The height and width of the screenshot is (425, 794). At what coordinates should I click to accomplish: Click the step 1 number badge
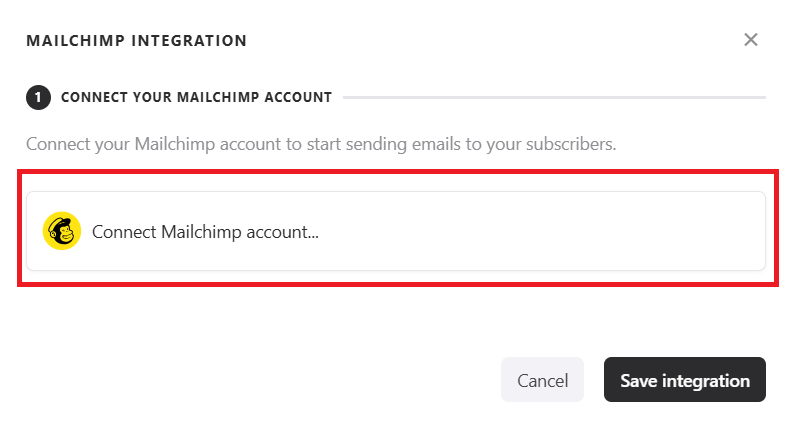(x=38, y=98)
